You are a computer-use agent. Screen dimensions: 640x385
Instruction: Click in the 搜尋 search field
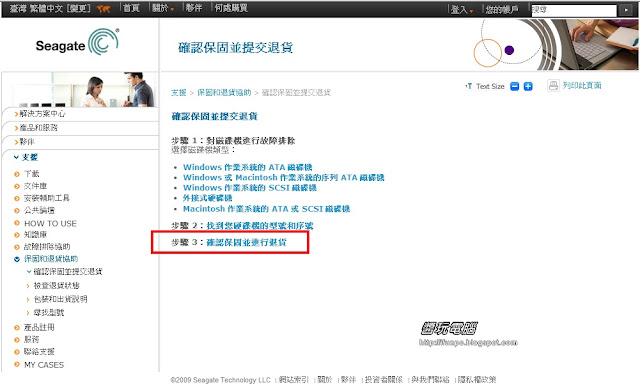click(x=573, y=10)
